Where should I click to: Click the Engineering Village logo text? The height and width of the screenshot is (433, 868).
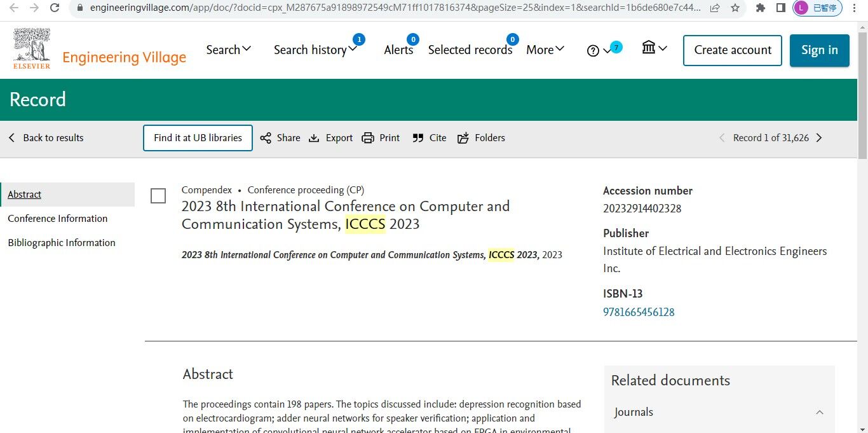coord(125,58)
